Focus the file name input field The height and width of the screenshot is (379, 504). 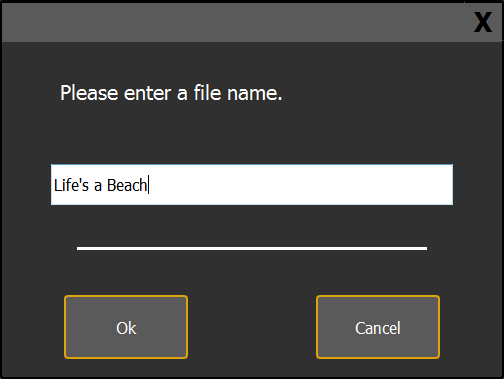(x=252, y=185)
